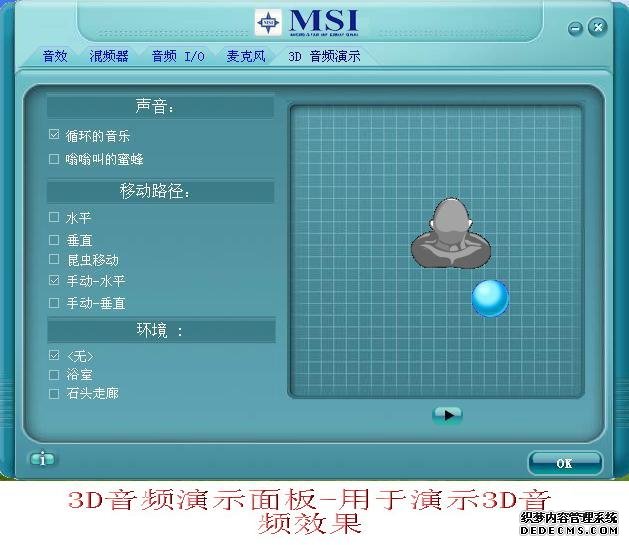Screen dimensions: 629x545
Task: Select the 垂直 movement path
Action: coord(54,240)
